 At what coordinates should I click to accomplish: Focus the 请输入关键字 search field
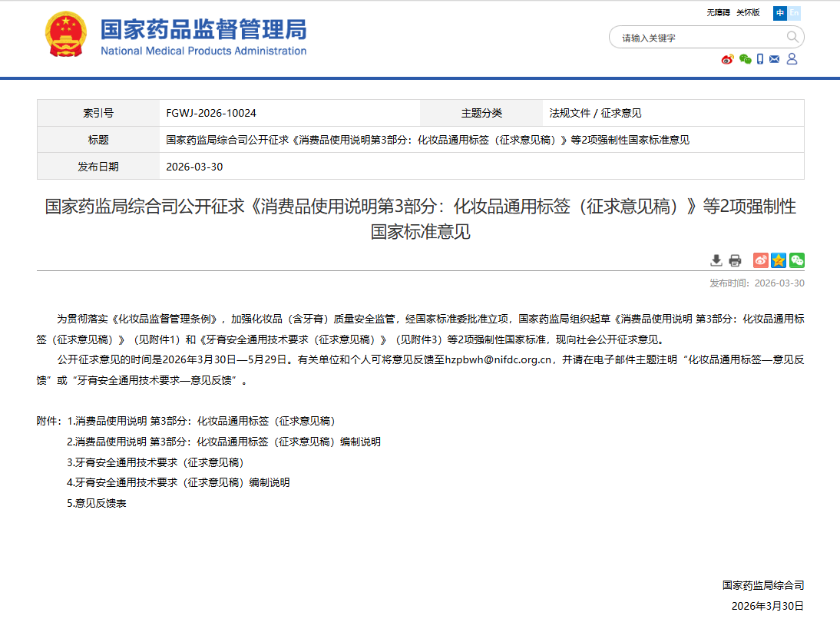point(699,38)
